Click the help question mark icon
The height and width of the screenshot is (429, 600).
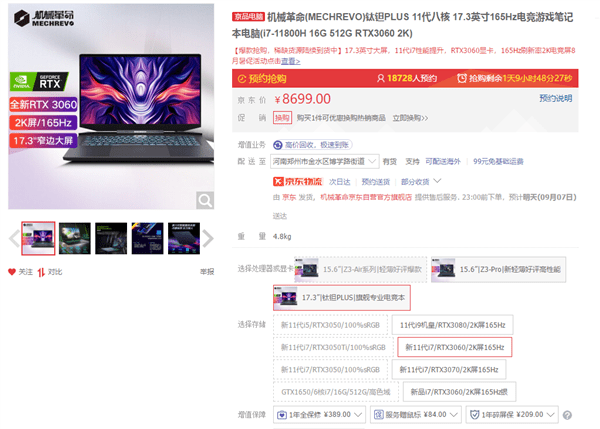tap(567, 415)
